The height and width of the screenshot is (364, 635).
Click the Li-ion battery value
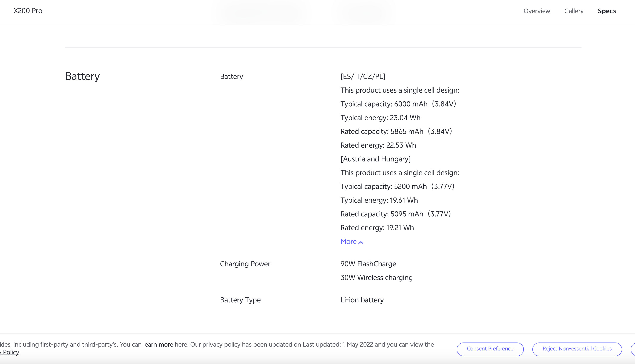coord(362,300)
